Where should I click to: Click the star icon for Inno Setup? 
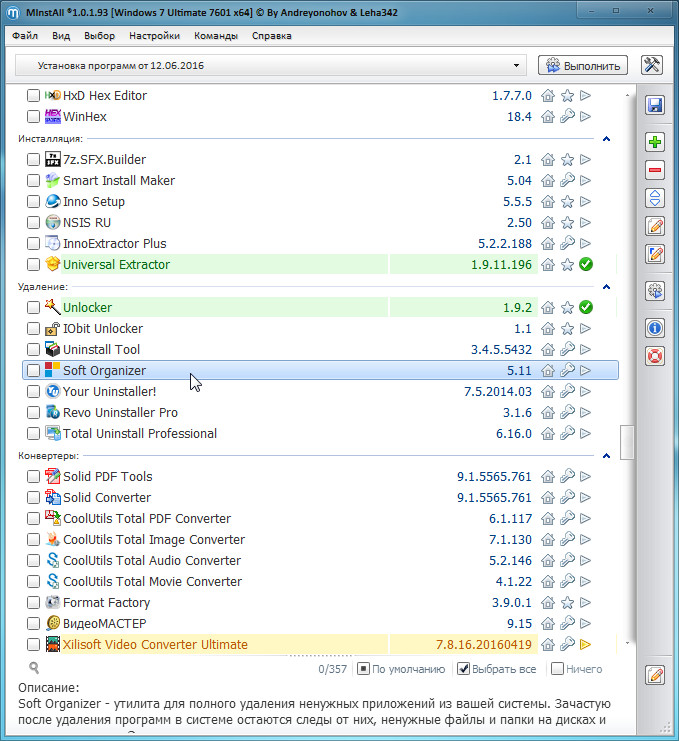pyautogui.click(x=567, y=202)
